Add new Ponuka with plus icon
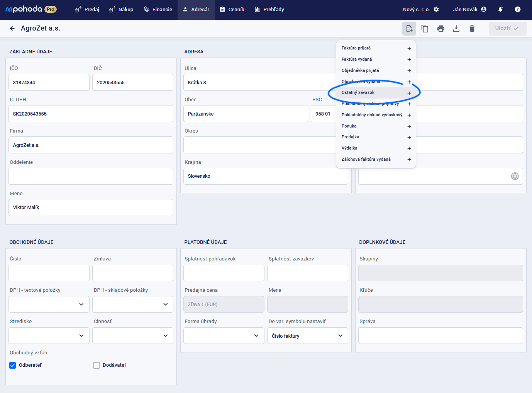532x393 pixels. click(x=409, y=126)
